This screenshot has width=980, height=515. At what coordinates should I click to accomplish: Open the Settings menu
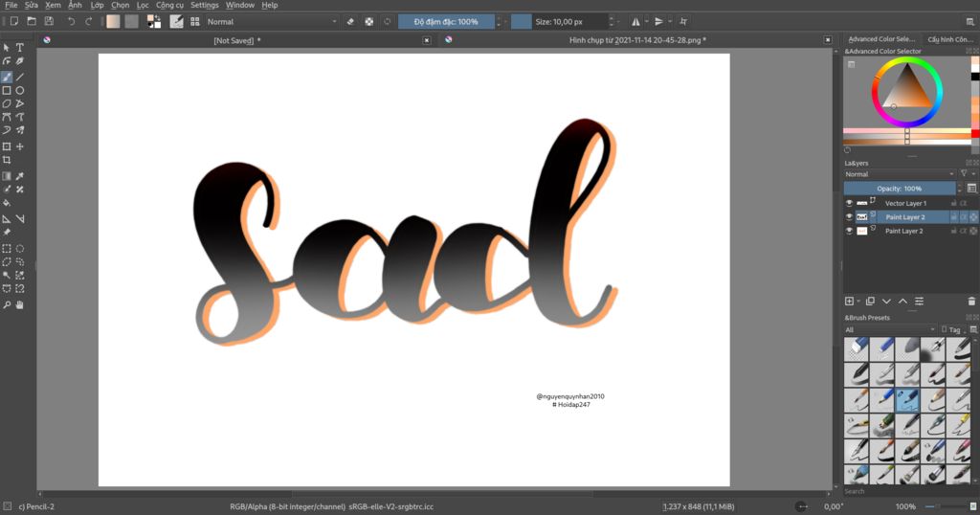pyautogui.click(x=205, y=5)
